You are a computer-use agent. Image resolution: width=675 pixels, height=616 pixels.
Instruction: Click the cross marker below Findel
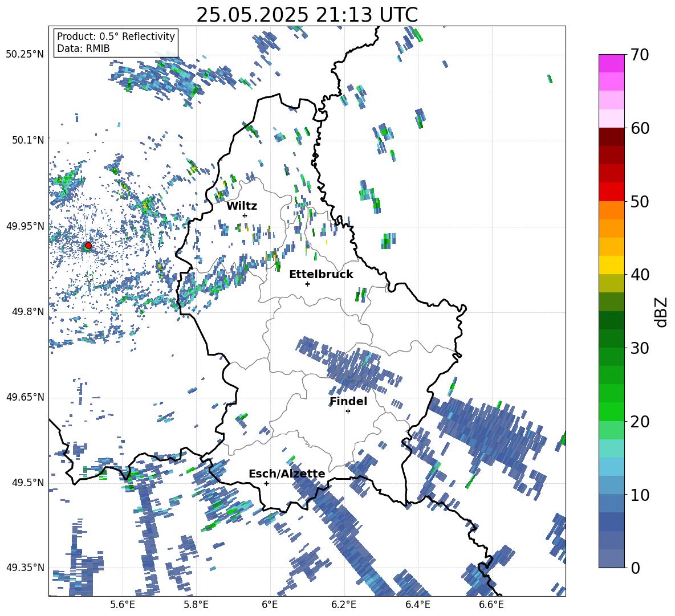click(348, 411)
